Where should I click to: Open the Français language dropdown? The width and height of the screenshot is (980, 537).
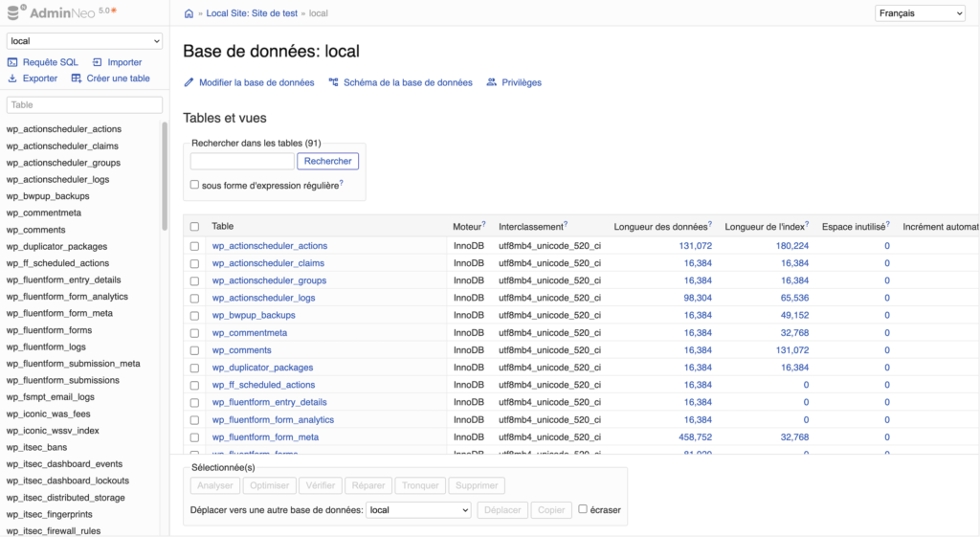[920, 13]
